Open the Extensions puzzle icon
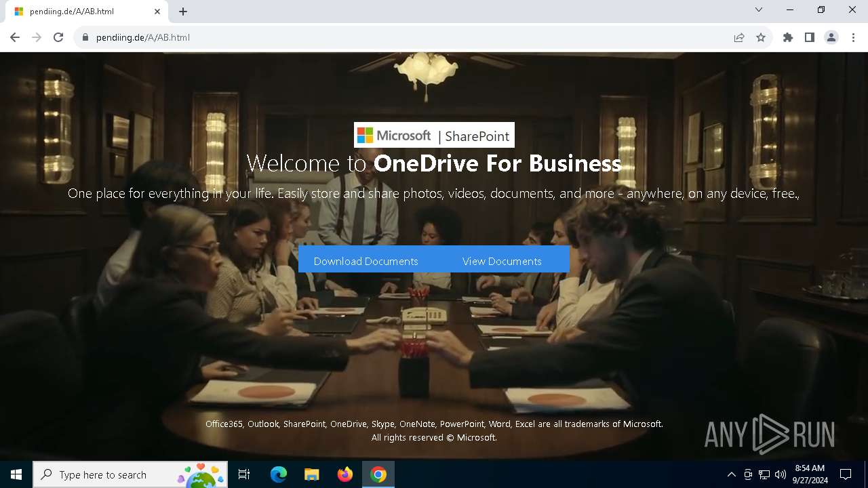868x488 pixels. (788, 37)
